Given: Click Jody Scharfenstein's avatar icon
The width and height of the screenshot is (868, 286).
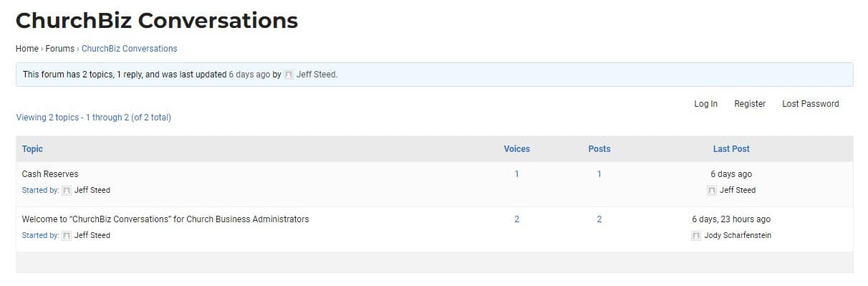Looking at the screenshot, I should point(696,236).
